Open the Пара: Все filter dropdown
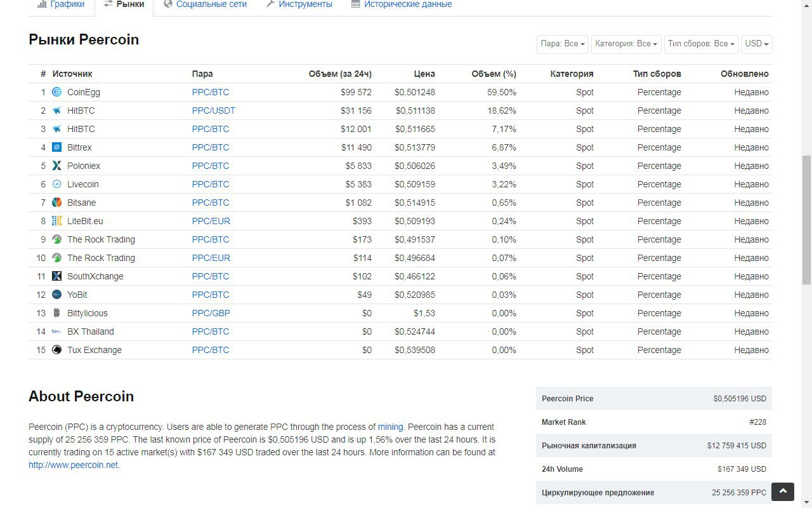Viewport: 812px width, 508px height. pos(562,44)
